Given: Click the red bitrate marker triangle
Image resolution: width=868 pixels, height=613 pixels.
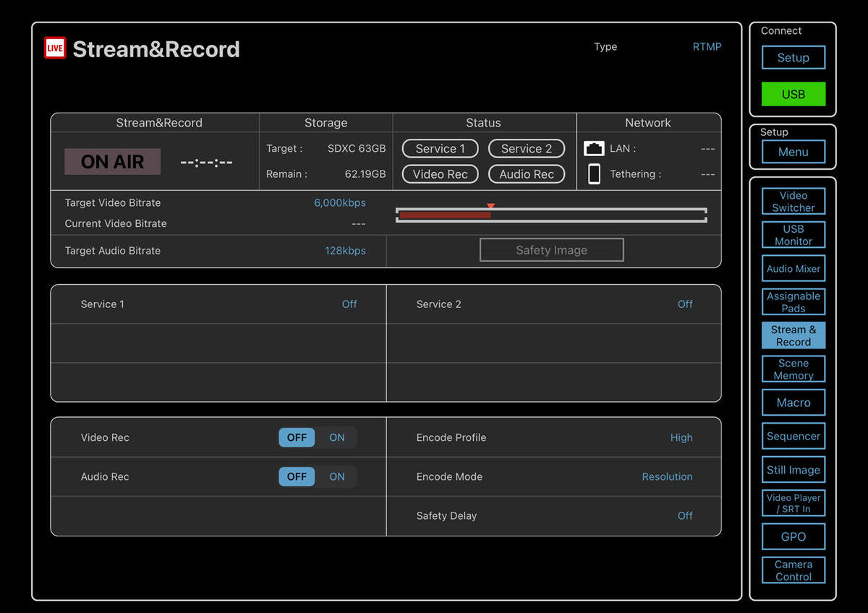Looking at the screenshot, I should (x=490, y=206).
